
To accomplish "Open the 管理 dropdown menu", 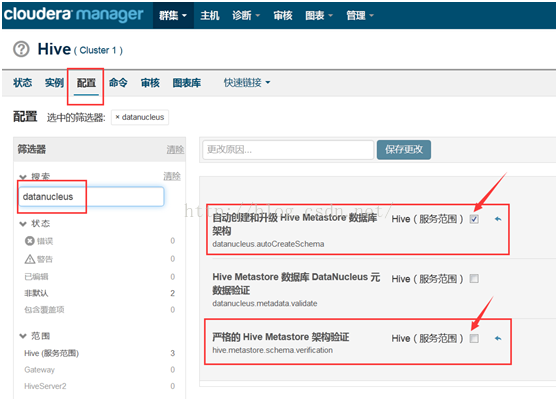I will click(360, 15).
